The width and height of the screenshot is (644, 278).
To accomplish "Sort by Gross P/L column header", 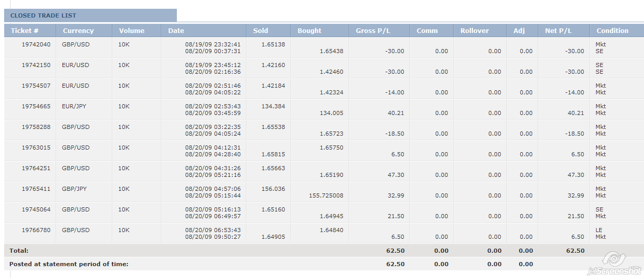I will point(373,31).
